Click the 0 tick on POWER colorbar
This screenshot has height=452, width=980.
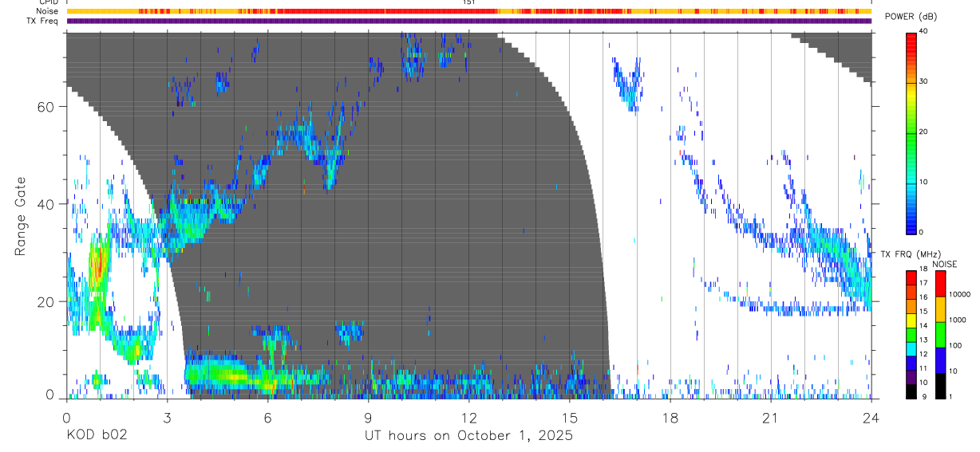pyautogui.click(x=921, y=232)
